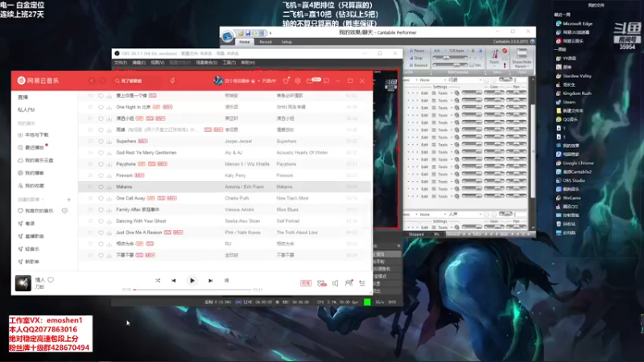This screenshot has height=362, width=644.
Task: Open the MV badge for Superhero
Action: pyautogui.click(x=142, y=142)
